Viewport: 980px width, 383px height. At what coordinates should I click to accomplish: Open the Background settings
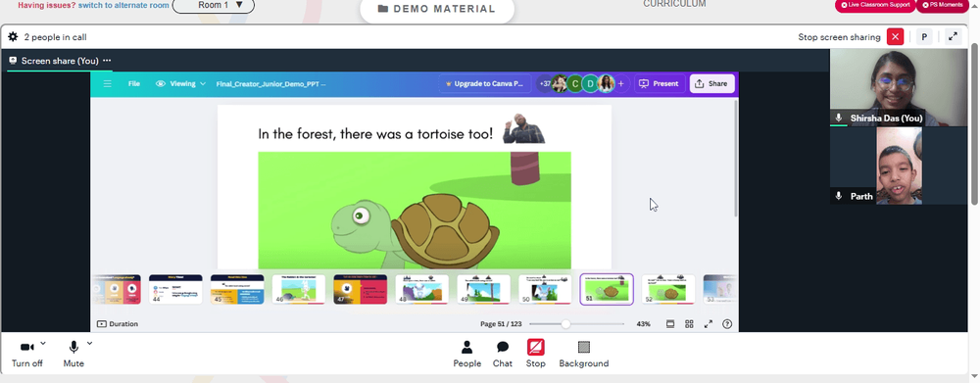(584, 354)
